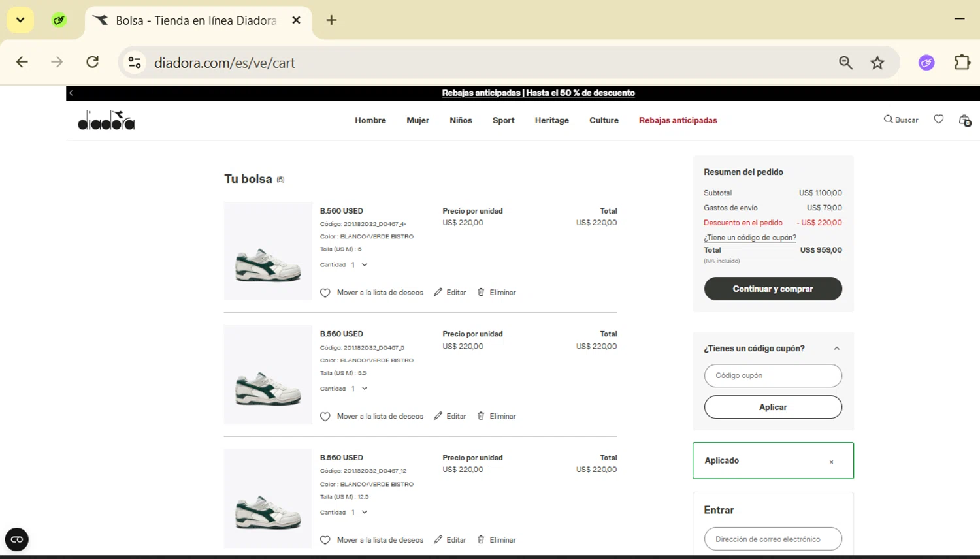980x559 pixels.
Task: Click the green pinned tab icon
Action: pos(59,20)
